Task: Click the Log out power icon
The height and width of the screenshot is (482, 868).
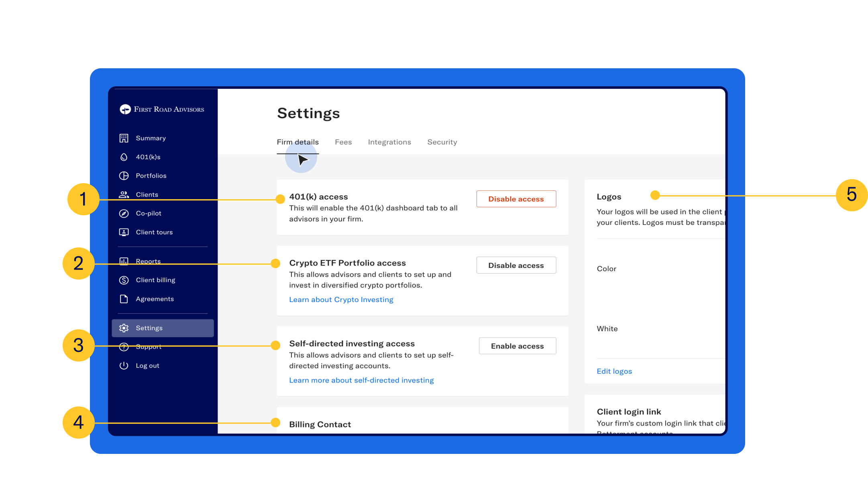Action: coord(124,366)
